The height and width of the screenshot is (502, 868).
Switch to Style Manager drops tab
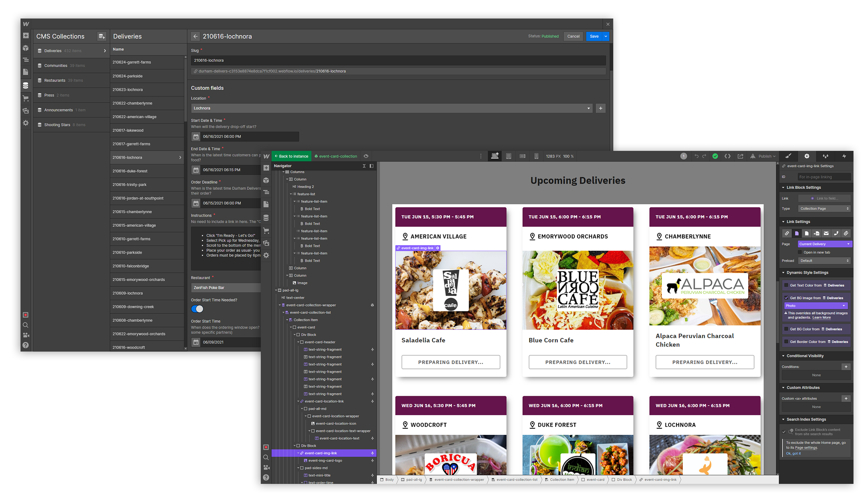[825, 156]
